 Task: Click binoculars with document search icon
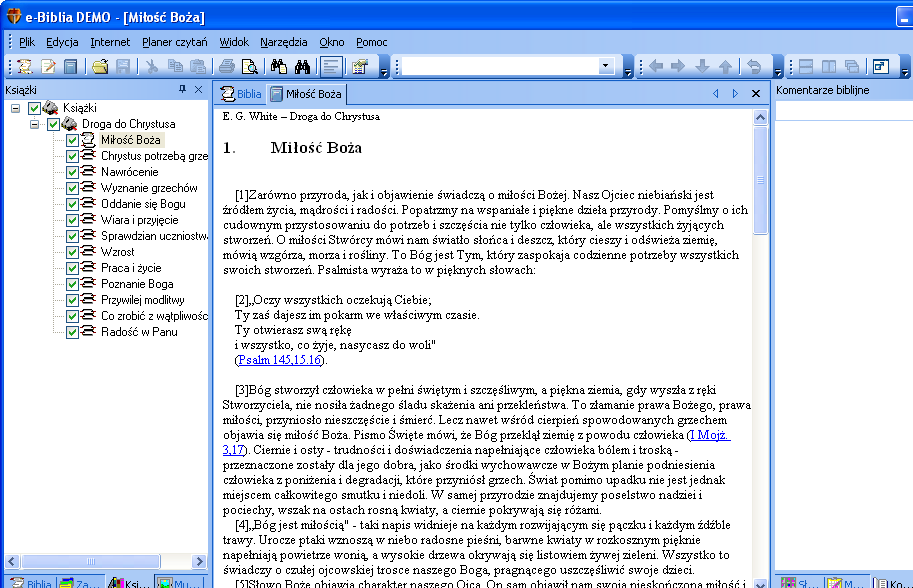[x=279, y=67]
